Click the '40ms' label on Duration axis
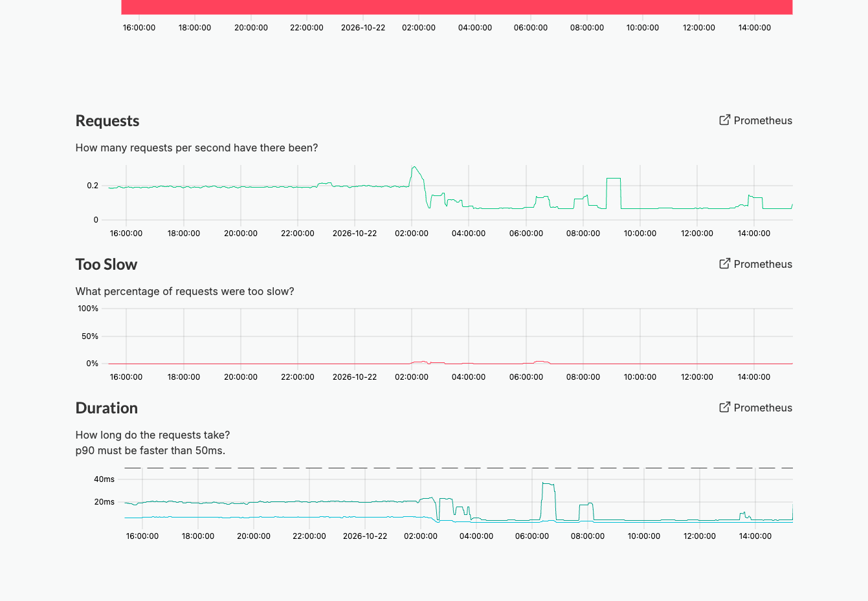 pyautogui.click(x=104, y=479)
